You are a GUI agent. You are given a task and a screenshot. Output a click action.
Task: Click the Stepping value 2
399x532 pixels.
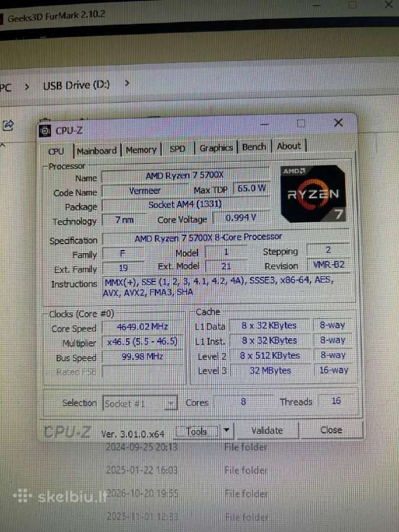click(x=329, y=249)
